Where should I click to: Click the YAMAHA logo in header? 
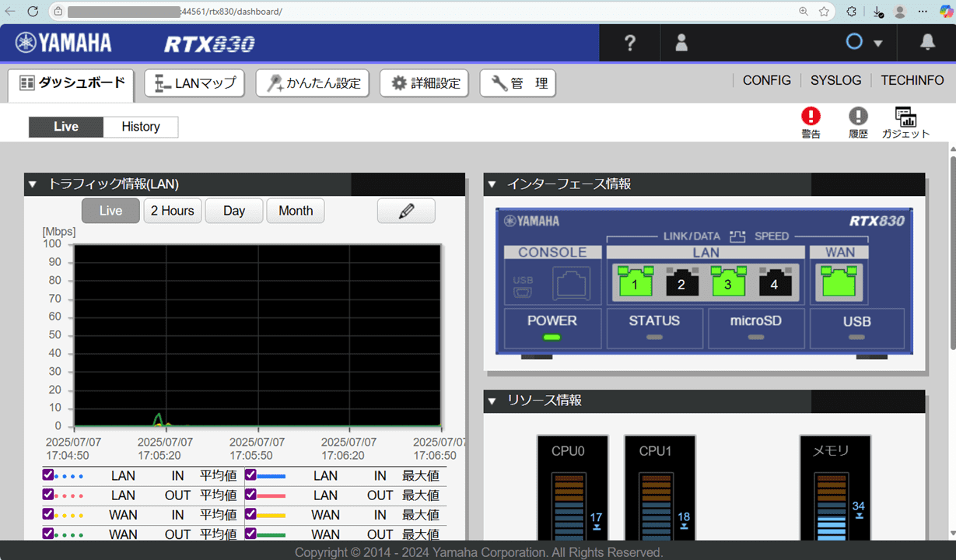click(63, 43)
